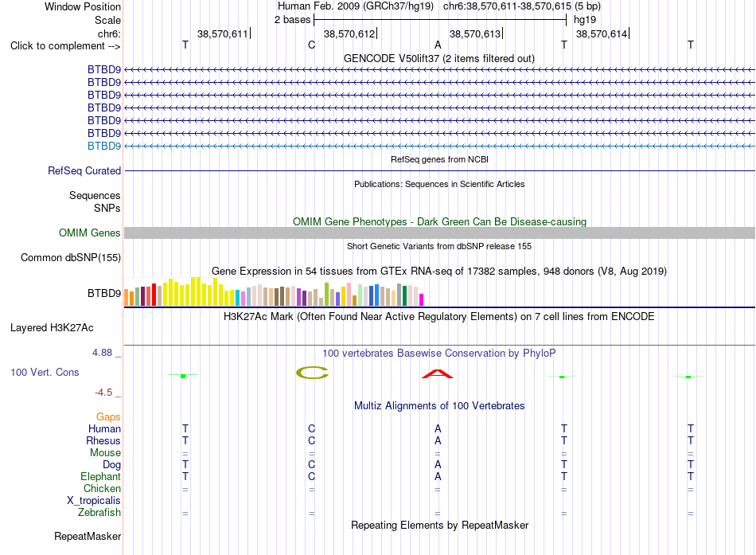Select the Window Position label
This screenshot has width=756, height=555.
pyautogui.click(x=83, y=6)
